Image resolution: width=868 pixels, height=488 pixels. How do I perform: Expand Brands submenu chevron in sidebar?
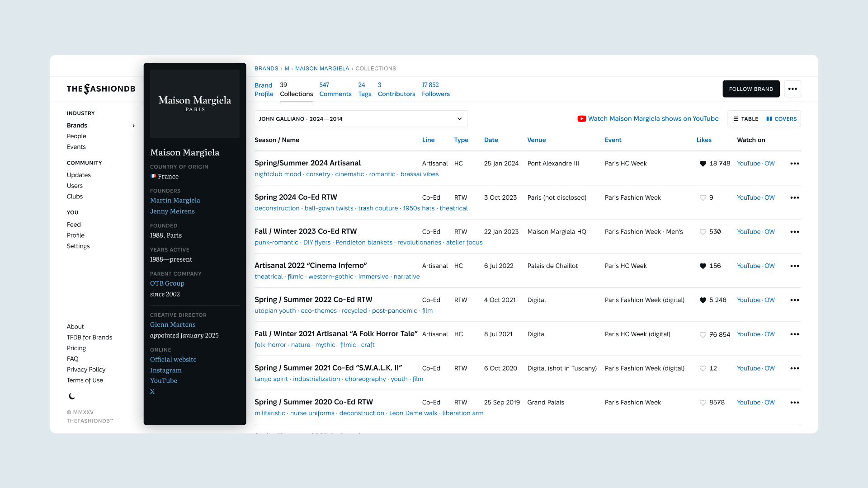point(133,126)
